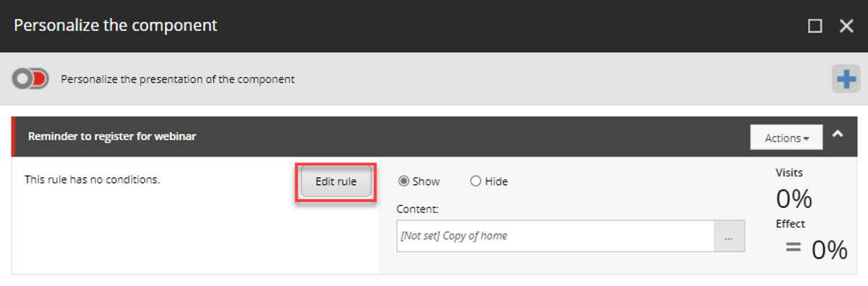Click the red marker on the rule header

(x=14, y=136)
